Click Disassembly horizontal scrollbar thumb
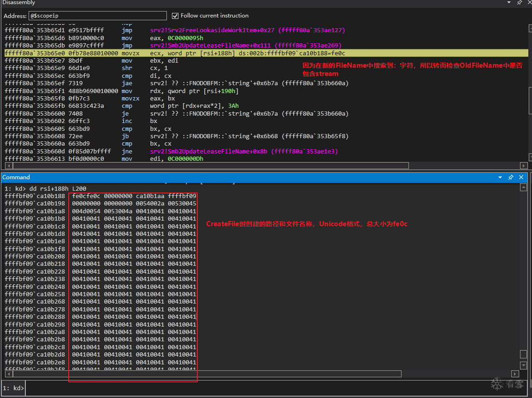The width and height of the screenshot is (532, 398). point(211,166)
